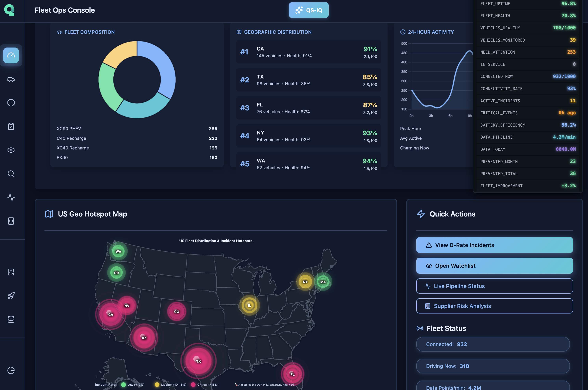This screenshot has height=390, width=588.
Task: Select the TX hotspot on the map
Action: click(198, 361)
